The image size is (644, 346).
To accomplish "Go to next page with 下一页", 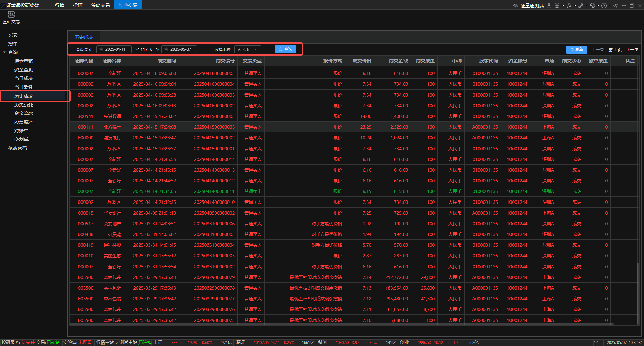I will coord(632,50).
